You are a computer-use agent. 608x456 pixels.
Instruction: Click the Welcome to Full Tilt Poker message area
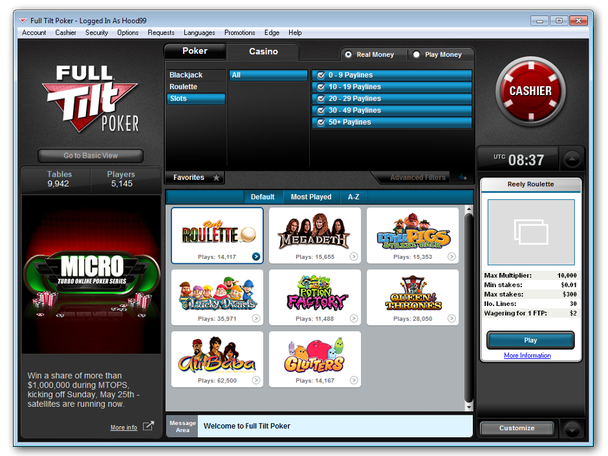[335, 426]
